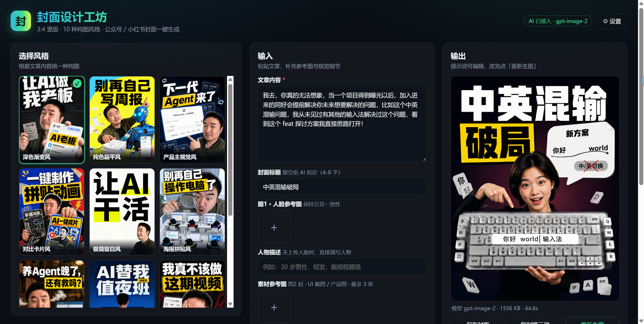Viewport: 644px width, 324px height.
Task: Click the 选择风格 panel heading
Action: [x=34, y=56]
